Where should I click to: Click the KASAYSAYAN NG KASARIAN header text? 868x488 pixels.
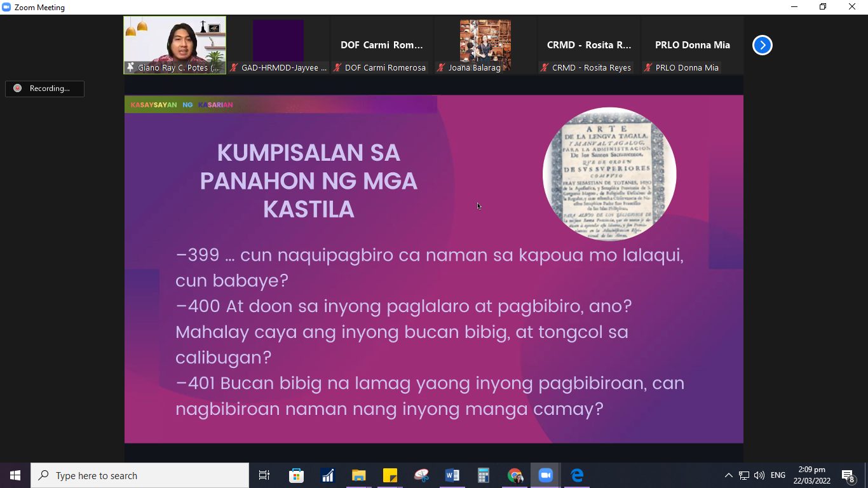182,105
